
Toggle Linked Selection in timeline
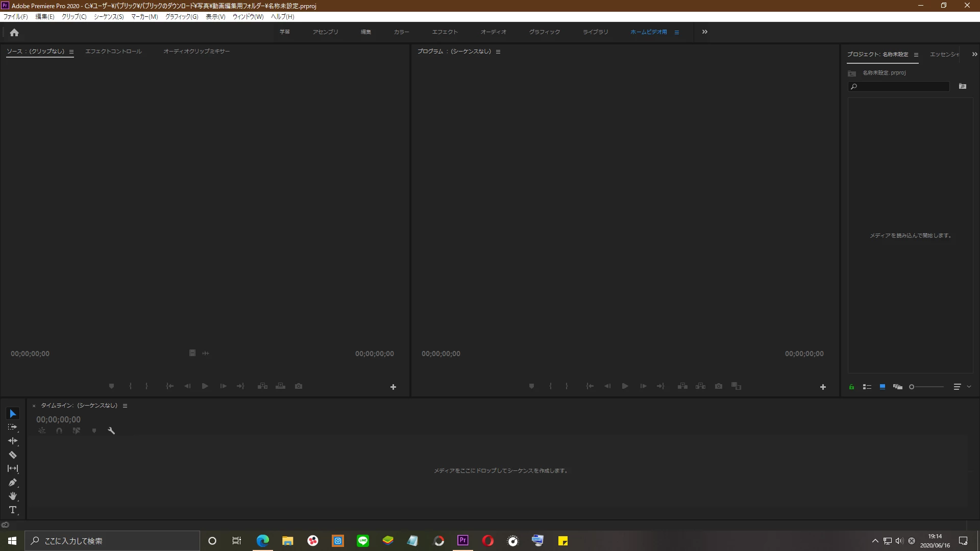76,431
